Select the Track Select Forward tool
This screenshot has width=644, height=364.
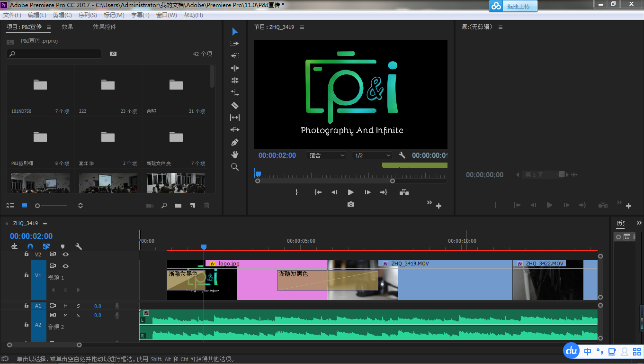pyautogui.click(x=235, y=43)
